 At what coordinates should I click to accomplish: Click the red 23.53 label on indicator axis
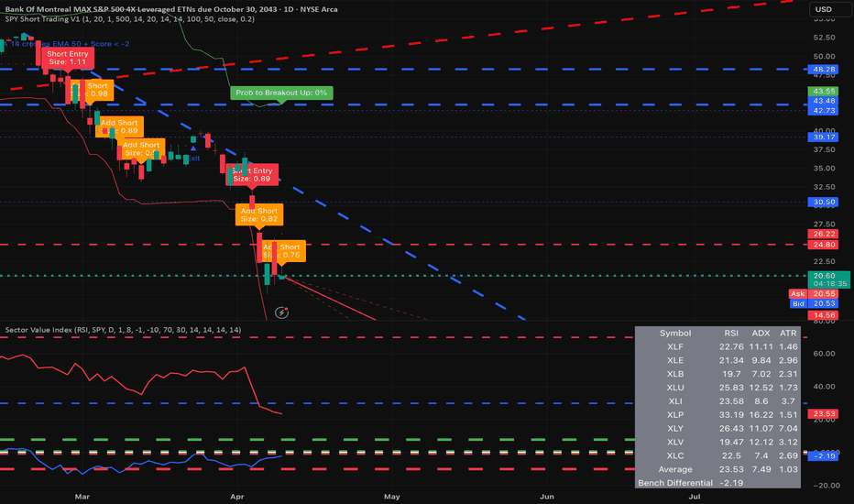pyautogui.click(x=824, y=414)
